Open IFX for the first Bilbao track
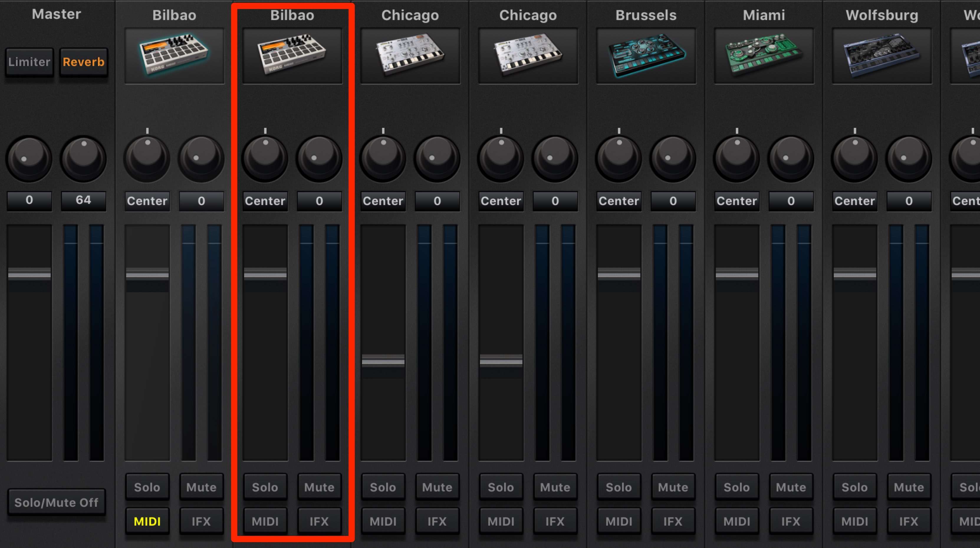This screenshot has height=548, width=980. click(201, 521)
